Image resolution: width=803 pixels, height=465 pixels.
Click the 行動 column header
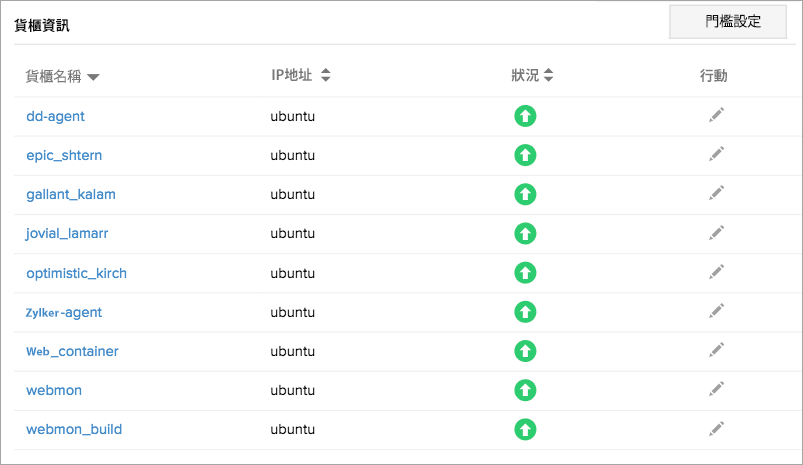click(x=713, y=76)
